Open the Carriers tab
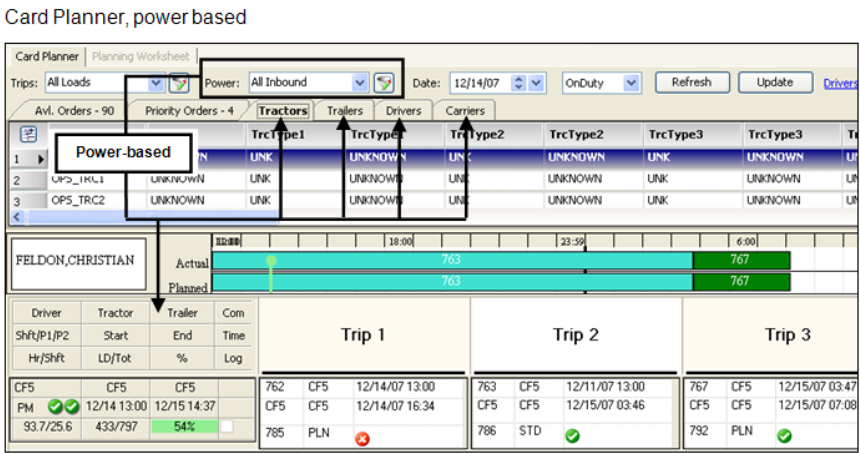This screenshot has height=453, width=860. coord(465,111)
